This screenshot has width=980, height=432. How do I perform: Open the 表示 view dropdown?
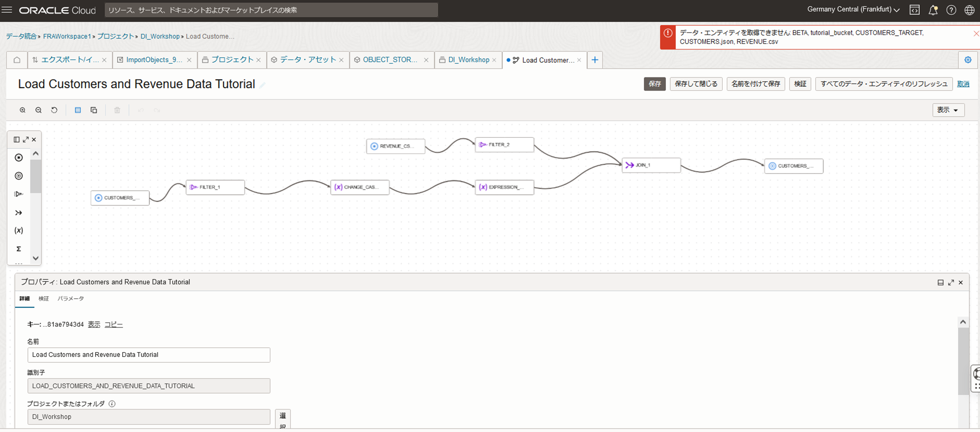948,110
